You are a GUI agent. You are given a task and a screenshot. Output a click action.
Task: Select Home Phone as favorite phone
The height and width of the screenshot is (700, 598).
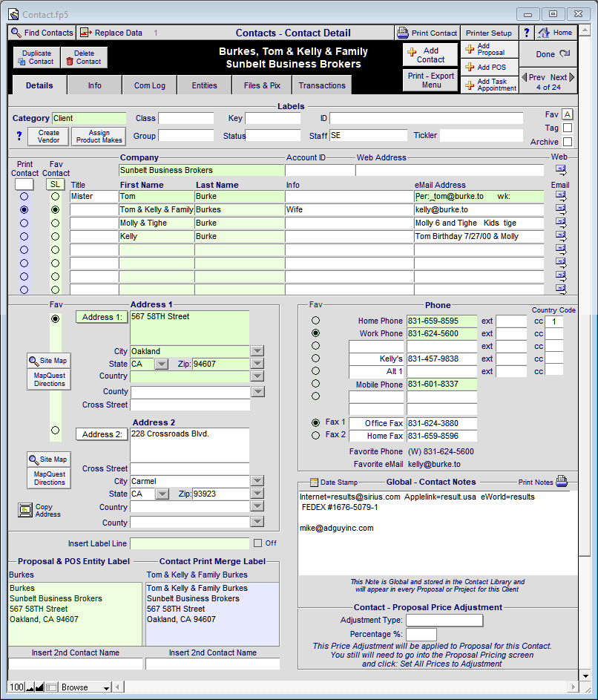pyautogui.click(x=315, y=321)
